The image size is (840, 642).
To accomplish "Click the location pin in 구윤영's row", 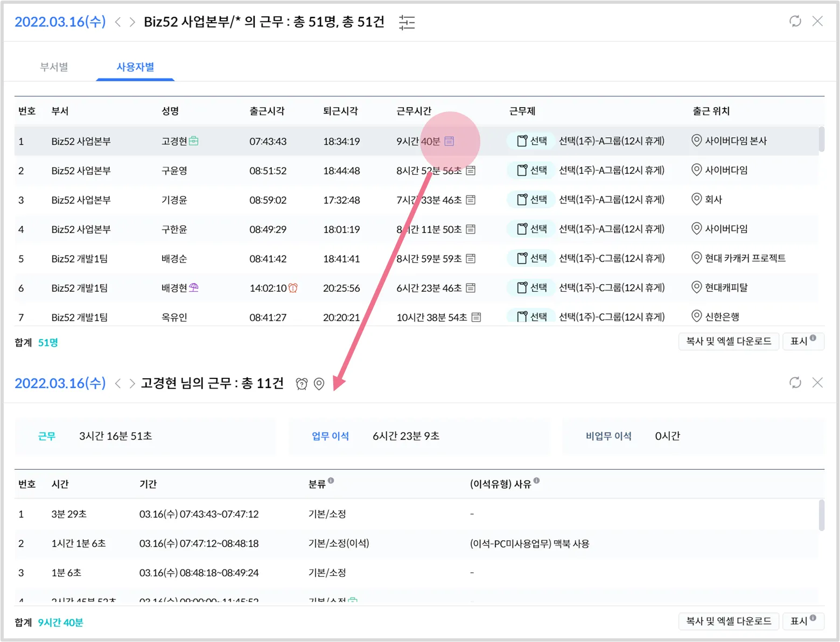I will click(x=697, y=170).
